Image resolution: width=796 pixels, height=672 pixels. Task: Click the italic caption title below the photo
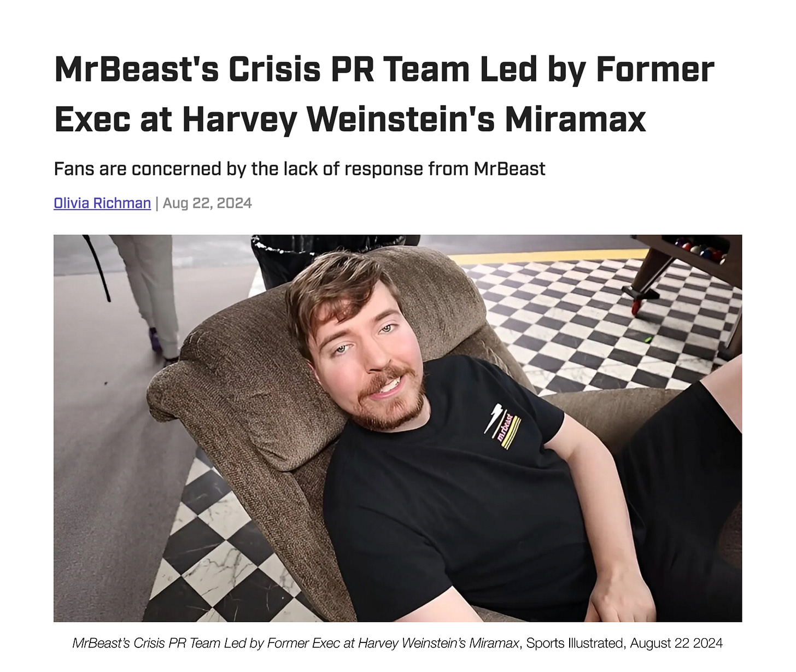(295, 643)
